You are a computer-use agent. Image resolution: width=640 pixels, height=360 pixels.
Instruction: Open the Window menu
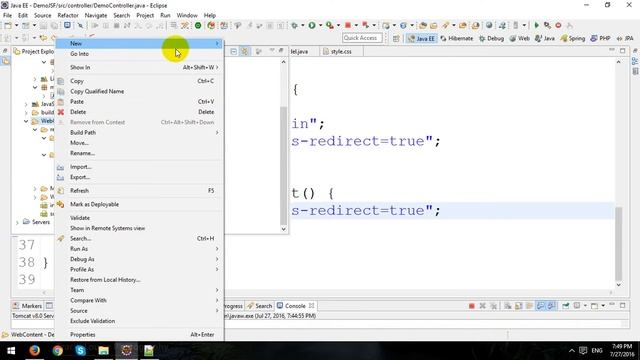(x=187, y=16)
